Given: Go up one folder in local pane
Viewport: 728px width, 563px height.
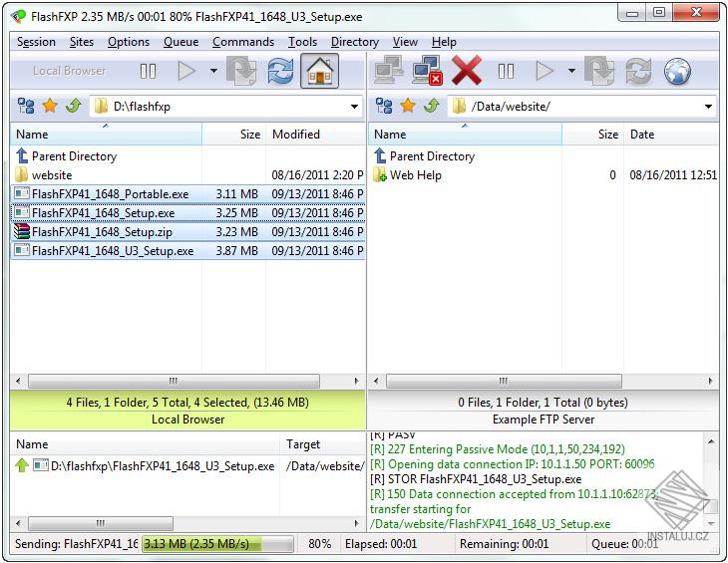Looking at the screenshot, I should (x=74, y=107).
